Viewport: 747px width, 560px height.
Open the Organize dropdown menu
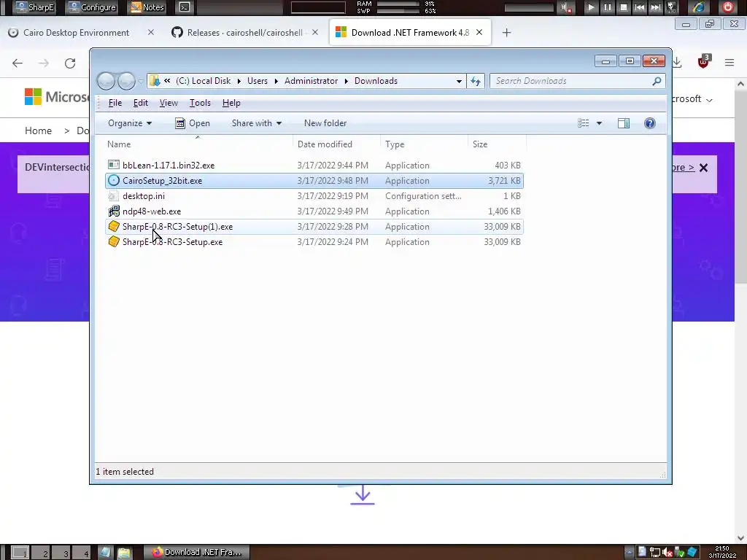click(130, 123)
